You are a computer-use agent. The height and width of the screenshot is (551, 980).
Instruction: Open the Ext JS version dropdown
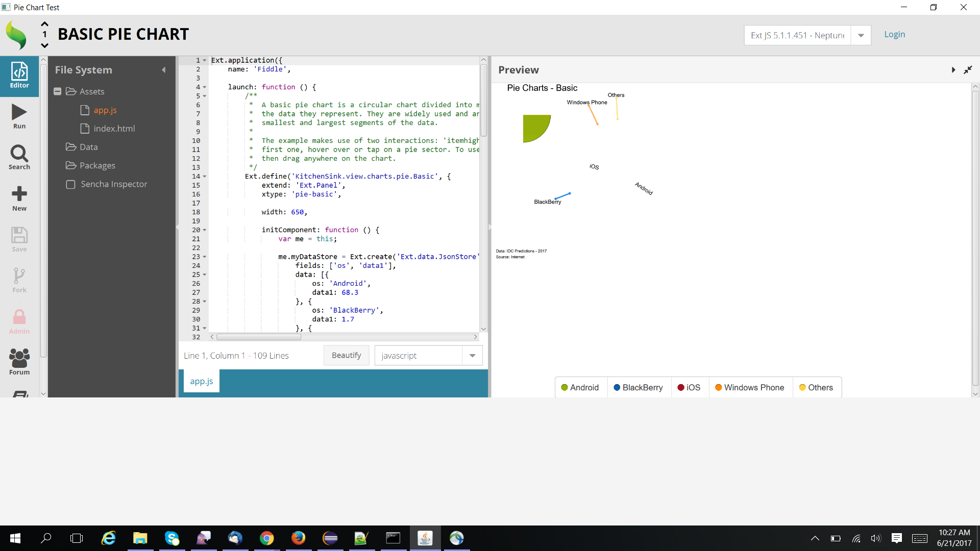pyautogui.click(x=861, y=35)
